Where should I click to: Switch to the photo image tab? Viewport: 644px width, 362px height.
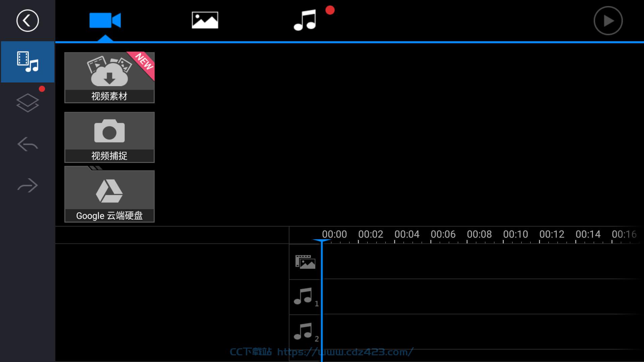[x=205, y=20]
